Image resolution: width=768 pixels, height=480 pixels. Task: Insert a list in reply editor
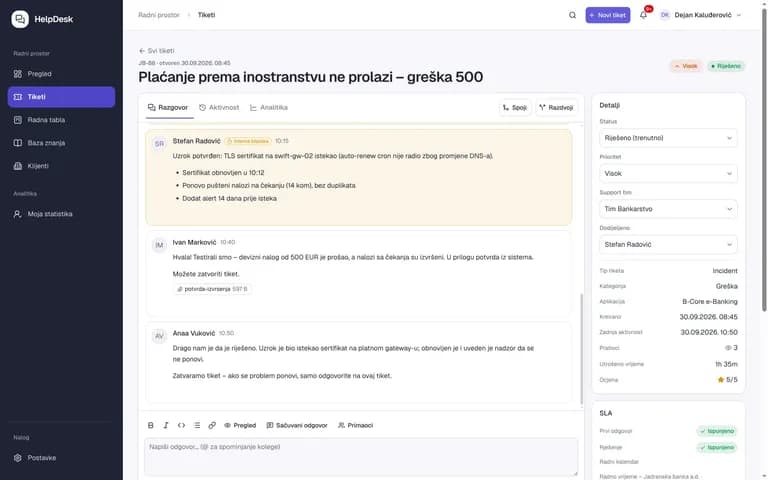[197, 425]
